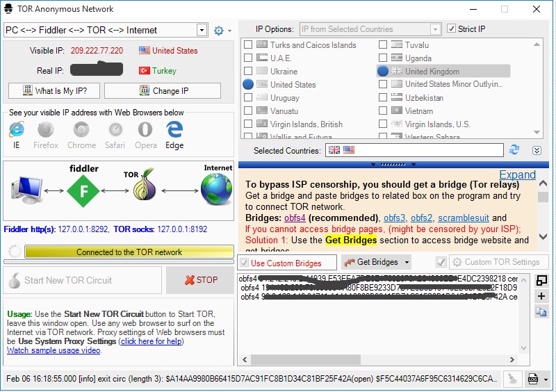The height and width of the screenshot is (392, 556).
Task: Deselect United States in country list
Action: [x=248, y=84]
